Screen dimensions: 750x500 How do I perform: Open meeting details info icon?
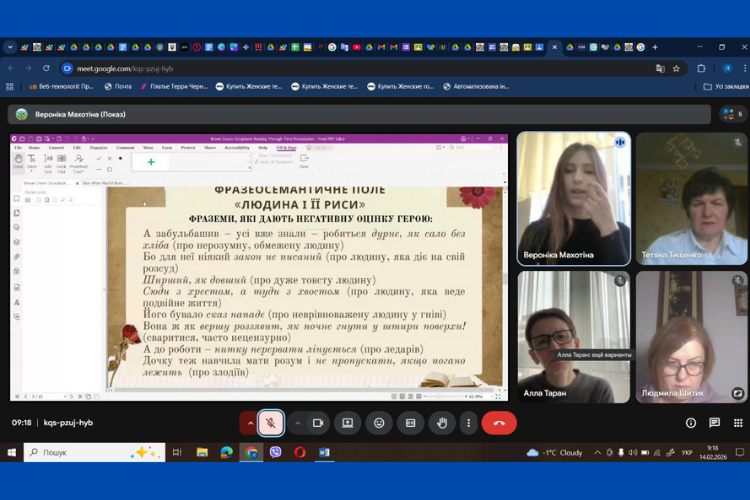click(691, 423)
